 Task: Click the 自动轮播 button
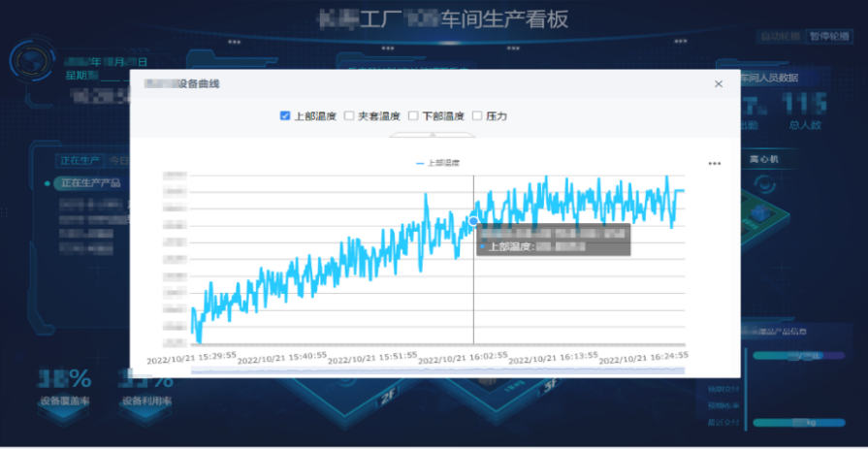tap(781, 36)
